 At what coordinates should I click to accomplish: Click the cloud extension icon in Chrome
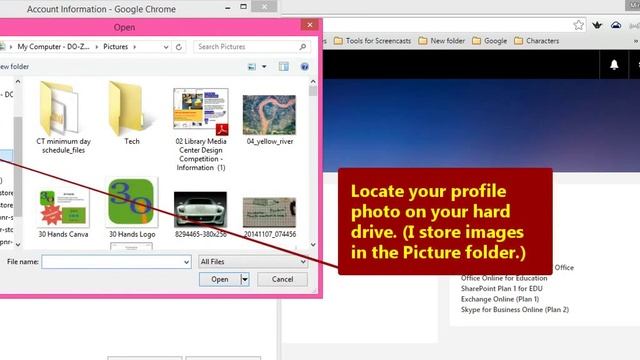point(616,25)
